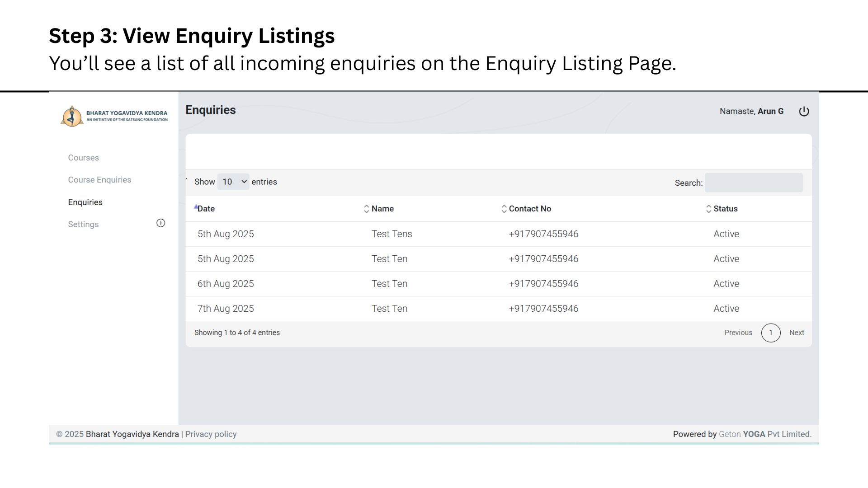
Task: Open the Geton YOGA Pvt Limited link
Action: tap(765, 434)
